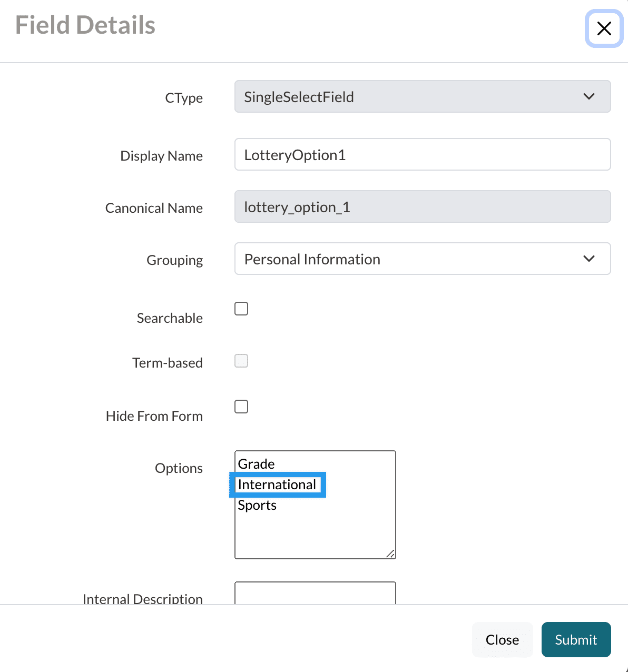Expand the Grouping dropdown showing Personal Information
628x672 pixels.
tap(411, 259)
